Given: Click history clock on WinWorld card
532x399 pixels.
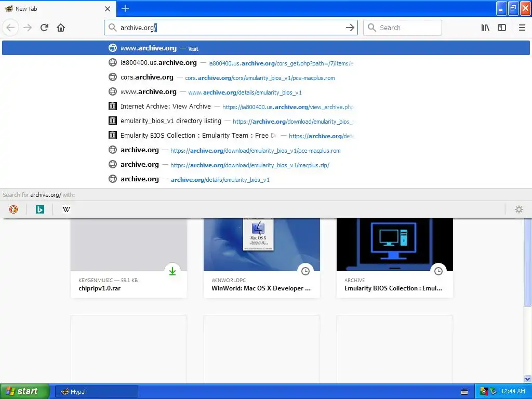Looking at the screenshot, I should pyautogui.click(x=305, y=271).
